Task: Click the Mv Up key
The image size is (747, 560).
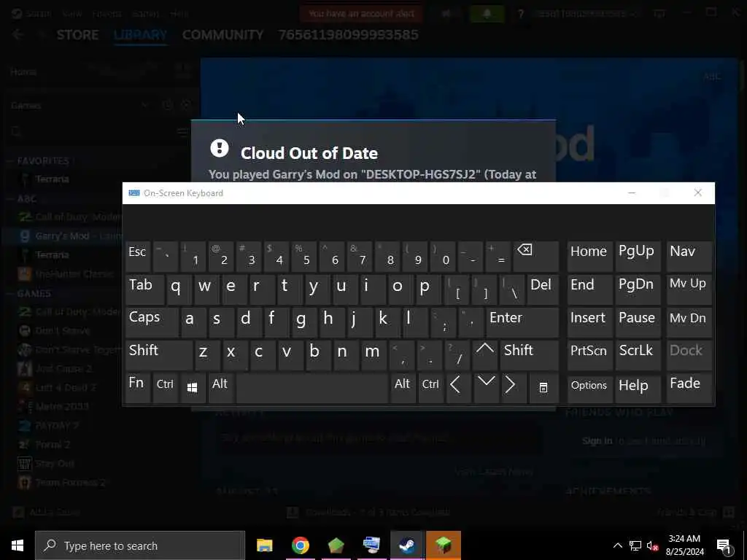Action: (x=689, y=289)
